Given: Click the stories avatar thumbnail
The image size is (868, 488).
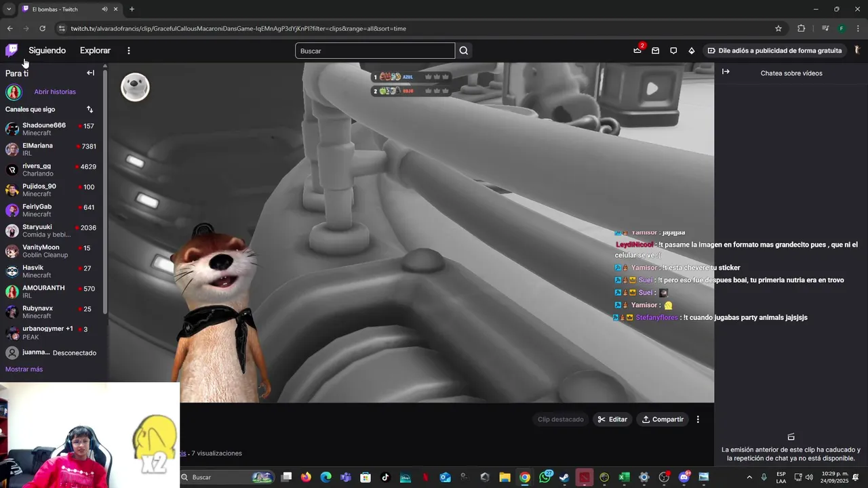Looking at the screenshot, I should pyautogui.click(x=14, y=91).
